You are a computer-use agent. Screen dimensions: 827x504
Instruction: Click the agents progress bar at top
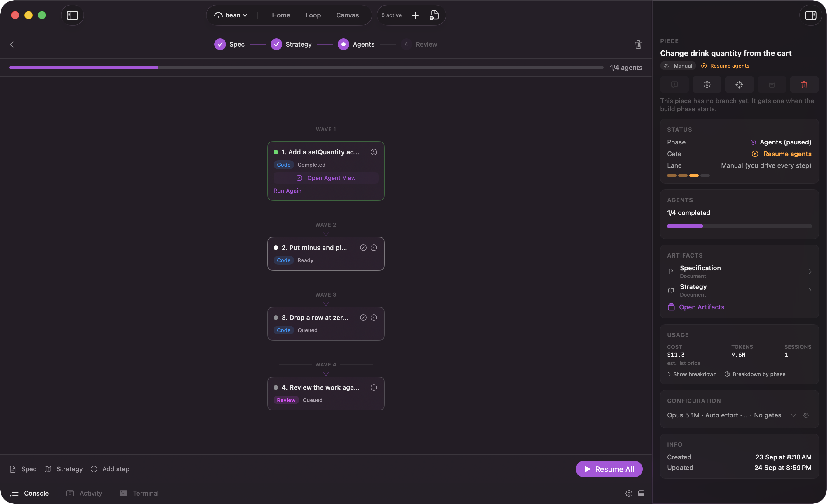[x=306, y=67]
